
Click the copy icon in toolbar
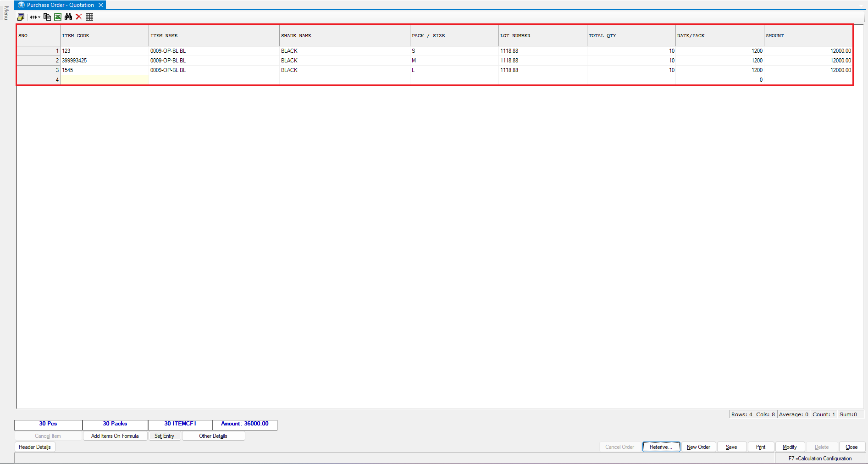tap(47, 17)
